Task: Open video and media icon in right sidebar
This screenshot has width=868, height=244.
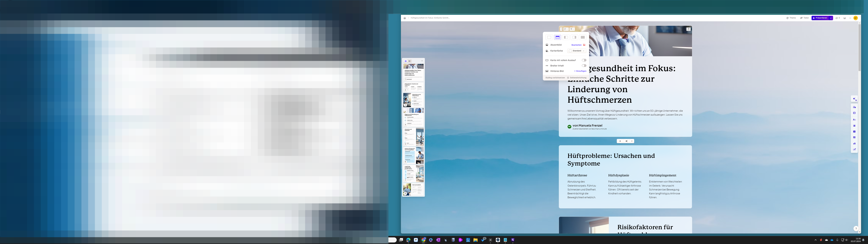Action: [854, 132]
